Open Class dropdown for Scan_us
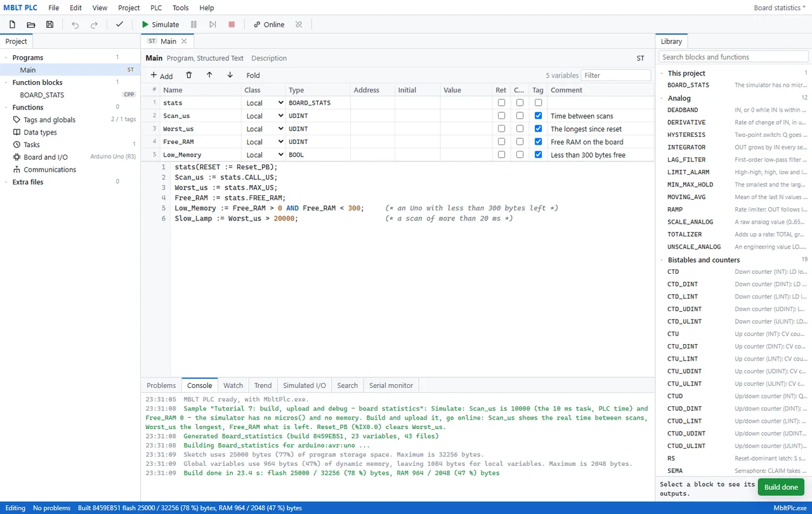 [264, 116]
